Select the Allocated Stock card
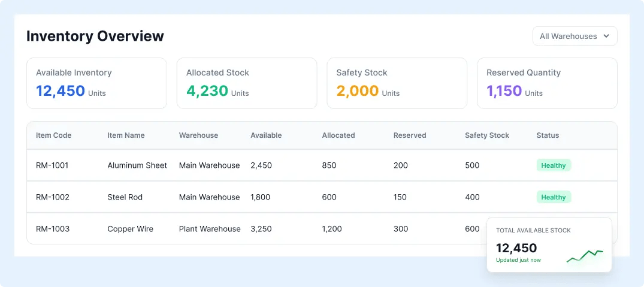The height and width of the screenshot is (287, 644). coord(247,83)
